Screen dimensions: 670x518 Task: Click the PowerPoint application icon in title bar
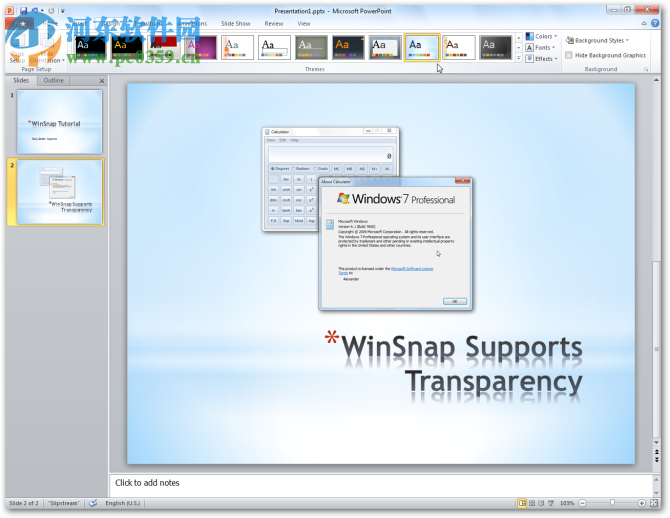(10, 11)
